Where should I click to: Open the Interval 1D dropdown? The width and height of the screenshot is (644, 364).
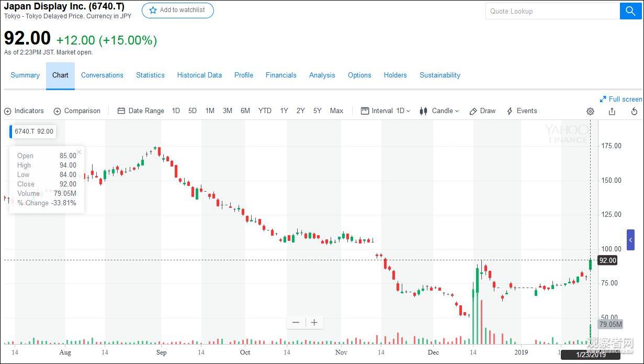[x=386, y=111]
